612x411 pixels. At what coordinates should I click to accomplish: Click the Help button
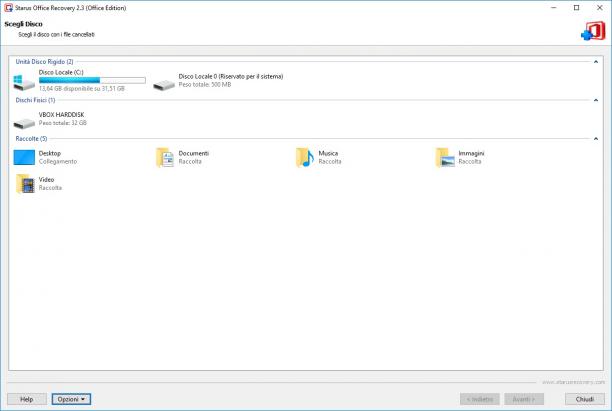tap(27, 399)
